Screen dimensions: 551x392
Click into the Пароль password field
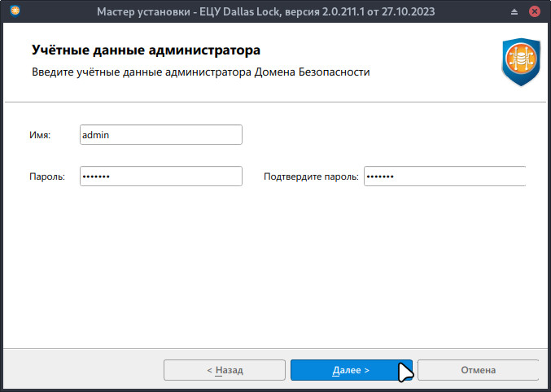coord(161,176)
